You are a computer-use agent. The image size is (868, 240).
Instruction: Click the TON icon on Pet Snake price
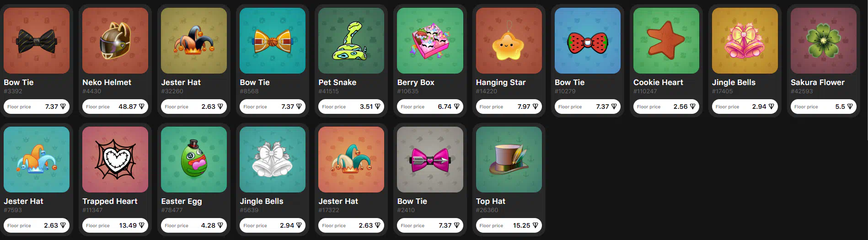point(378,107)
